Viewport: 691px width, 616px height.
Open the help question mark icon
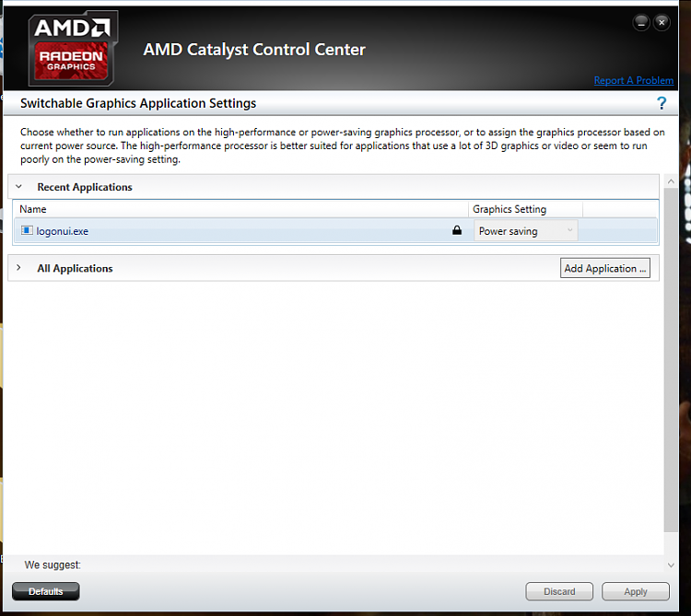point(661,103)
